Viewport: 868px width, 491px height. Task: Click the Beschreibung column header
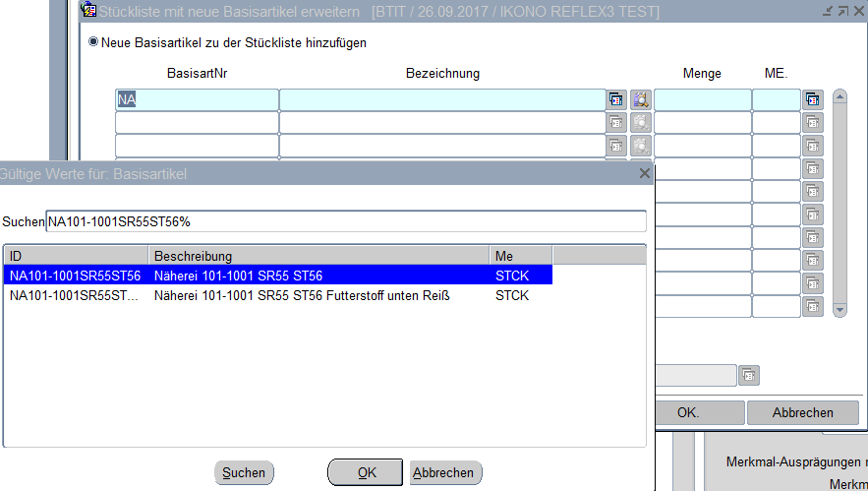pos(318,256)
